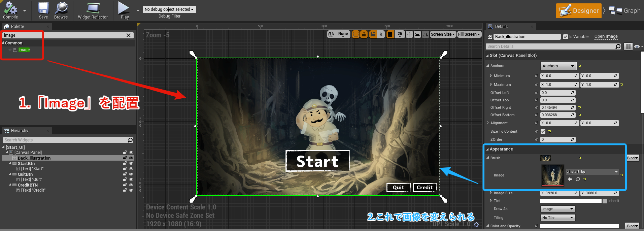Use selected asset arrow under ui_start_bg
The image size is (644, 231).
pos(570,179)
